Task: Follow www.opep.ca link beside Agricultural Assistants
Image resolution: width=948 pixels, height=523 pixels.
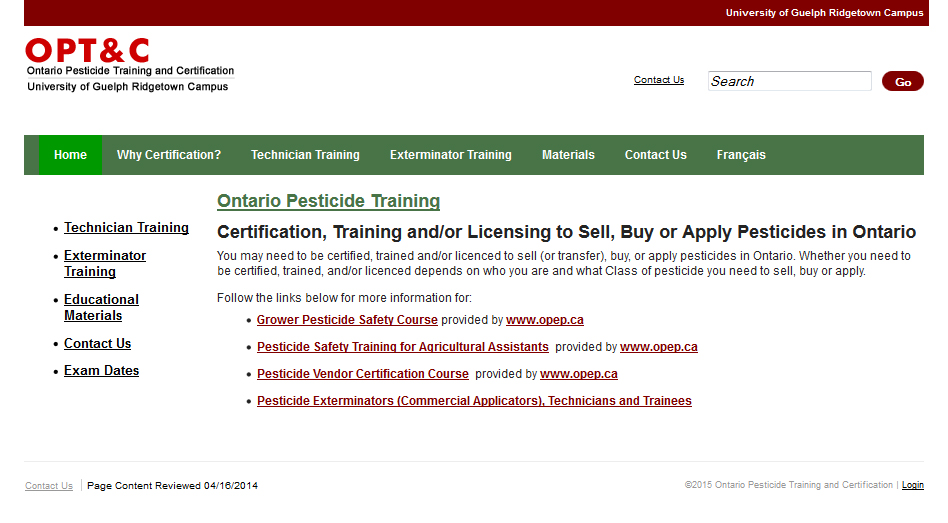Action: pos(658,347)
